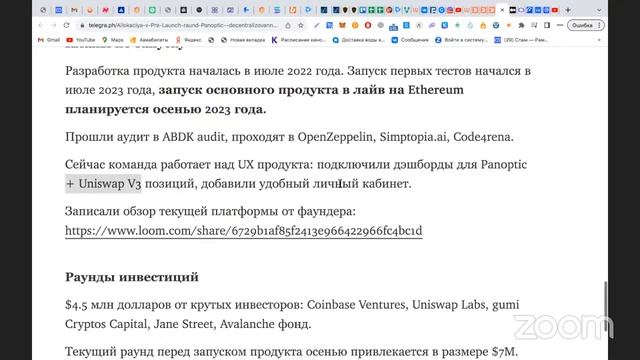Open the MetaMask fox extension
This screenshot has height=360, width=640.
(342, 25)
